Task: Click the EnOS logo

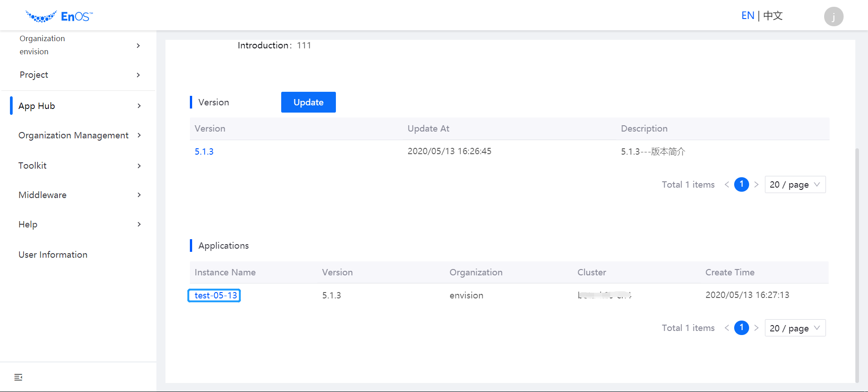Action: point(59,16)
